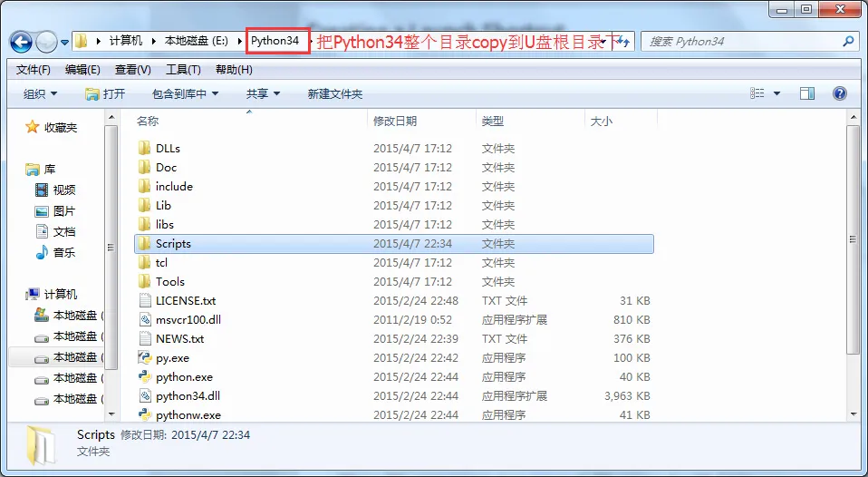This screenshot has height=477, width=868.
Task: Select the NEWS.txt file icon
Action: pyautogui.click(x=144, y=338)
